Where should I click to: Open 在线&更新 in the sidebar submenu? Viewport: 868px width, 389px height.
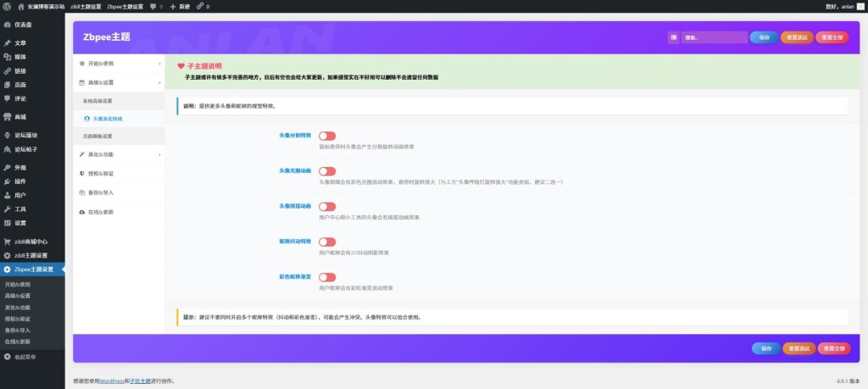click(18, 342)
